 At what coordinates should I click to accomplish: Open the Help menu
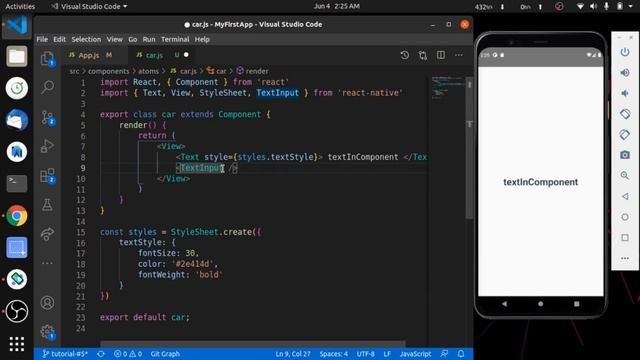click(202, 39)
